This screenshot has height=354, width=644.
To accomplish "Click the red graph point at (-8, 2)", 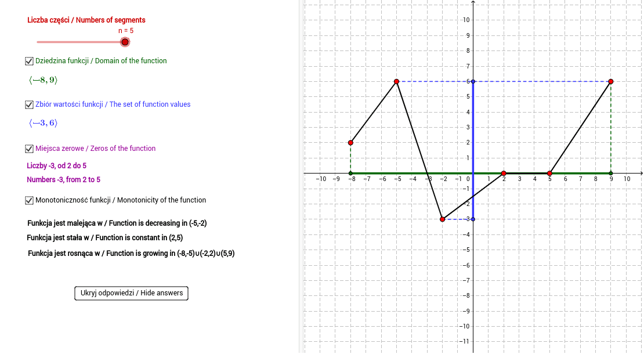I will pos(350,143).
